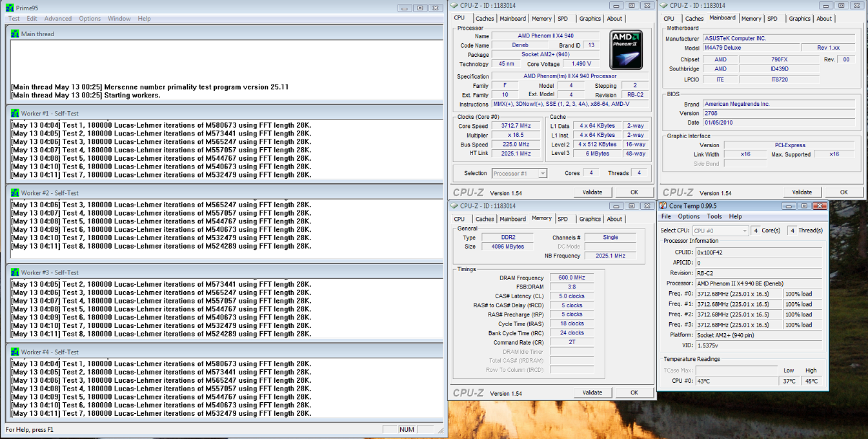Open the File menu in Core Temp

point(666,216)
